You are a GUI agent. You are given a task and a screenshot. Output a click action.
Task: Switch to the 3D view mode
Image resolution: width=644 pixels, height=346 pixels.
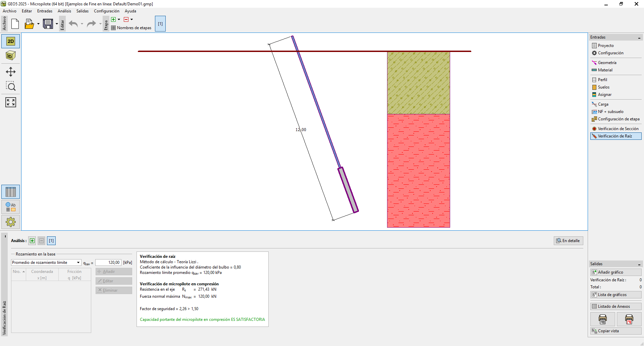(11, 56)
